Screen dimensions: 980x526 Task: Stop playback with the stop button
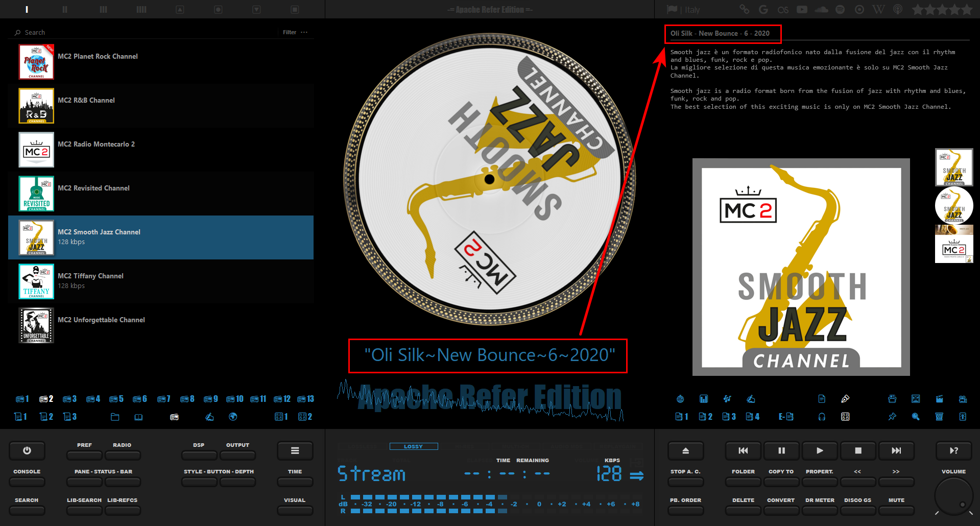[x=858, y=451]
